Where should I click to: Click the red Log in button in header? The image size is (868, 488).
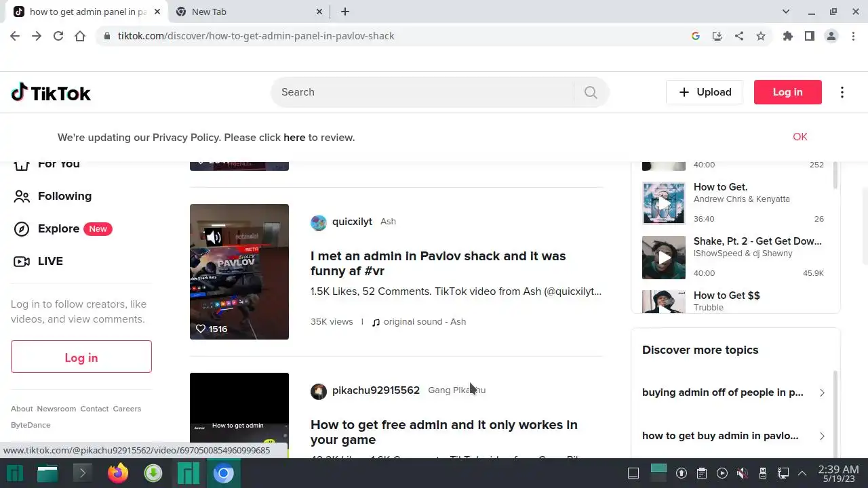click(x=788, y=92)
